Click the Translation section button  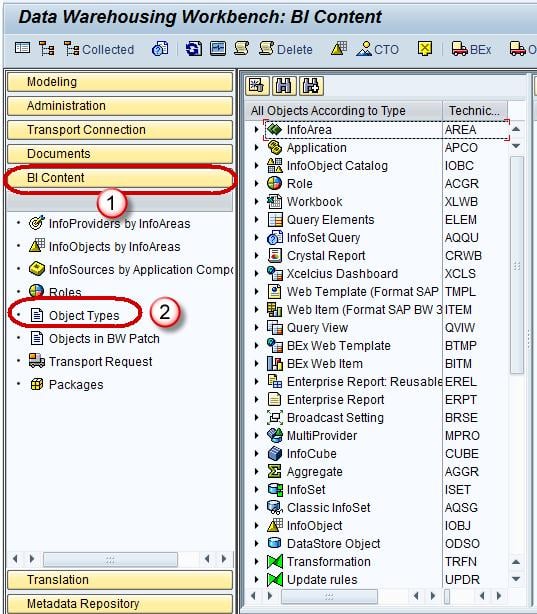click(120, 580)
